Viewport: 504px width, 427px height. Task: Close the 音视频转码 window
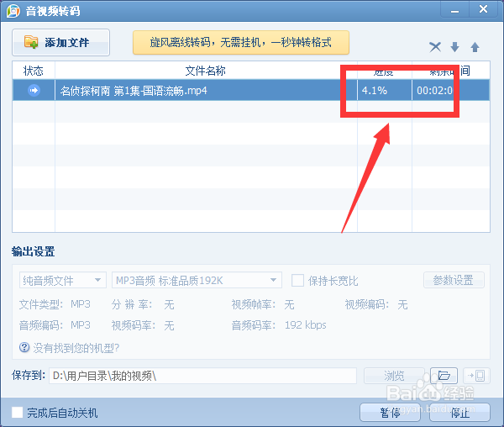tap(483, 9)
